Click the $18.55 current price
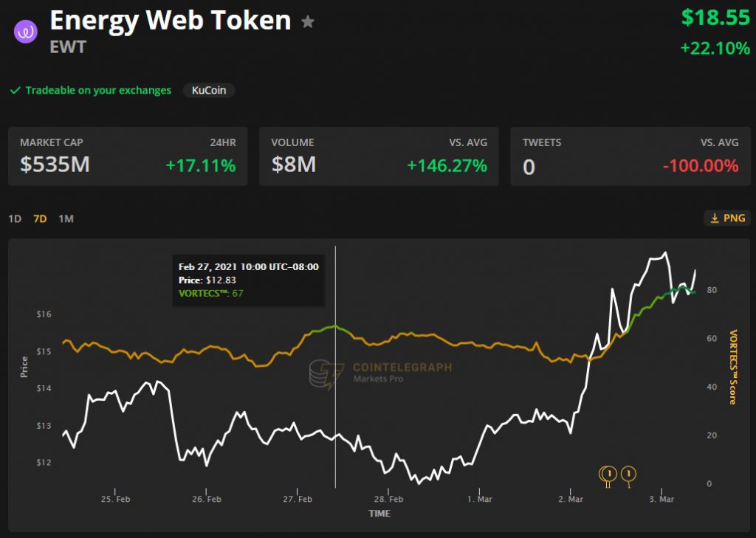756x538 pixels. coord(715,18)
